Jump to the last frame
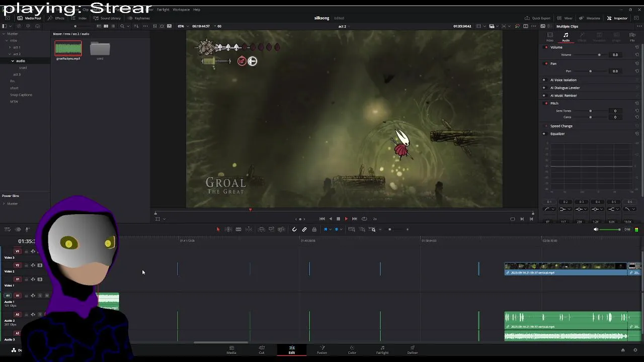 point(355,219)
